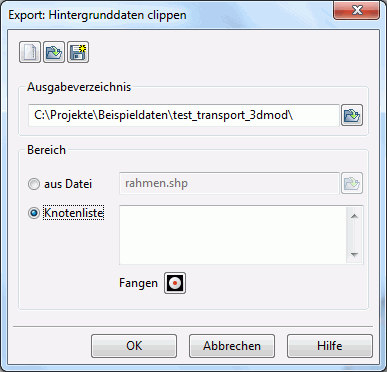Open the Hilfe help button
Screen dimensions: 387x372
330,346
